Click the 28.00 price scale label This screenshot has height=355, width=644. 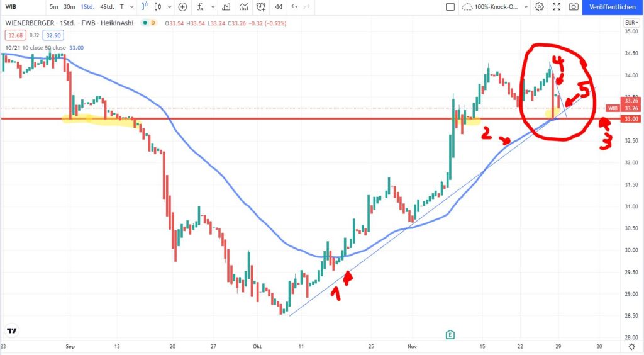tap(631, 338)
